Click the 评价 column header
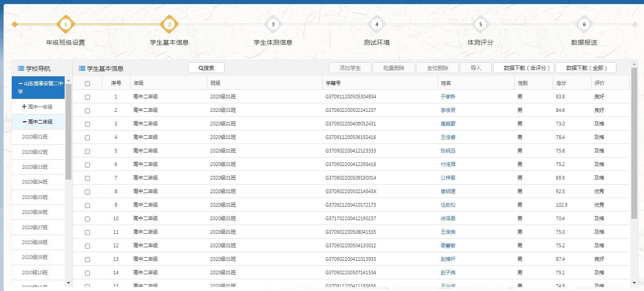 610,83
